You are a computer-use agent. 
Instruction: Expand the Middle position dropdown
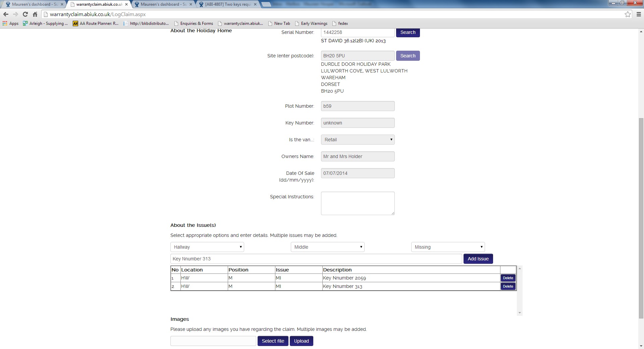(327, 247)
